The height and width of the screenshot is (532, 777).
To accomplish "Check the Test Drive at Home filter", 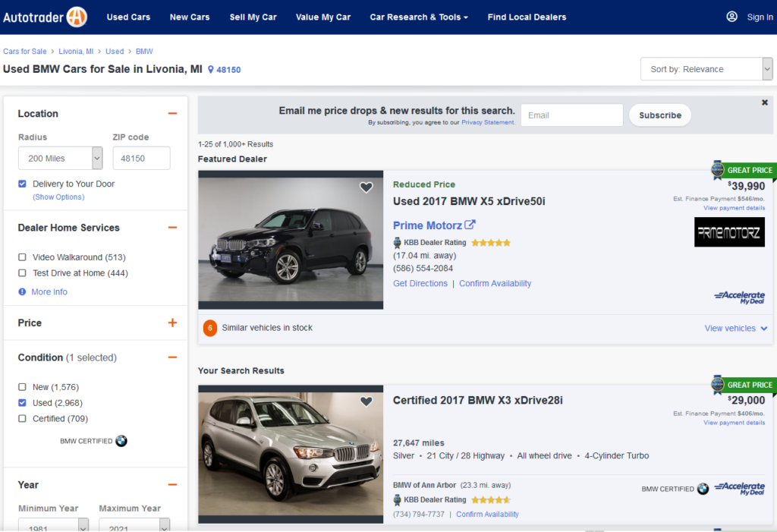I will pos(22,273).
